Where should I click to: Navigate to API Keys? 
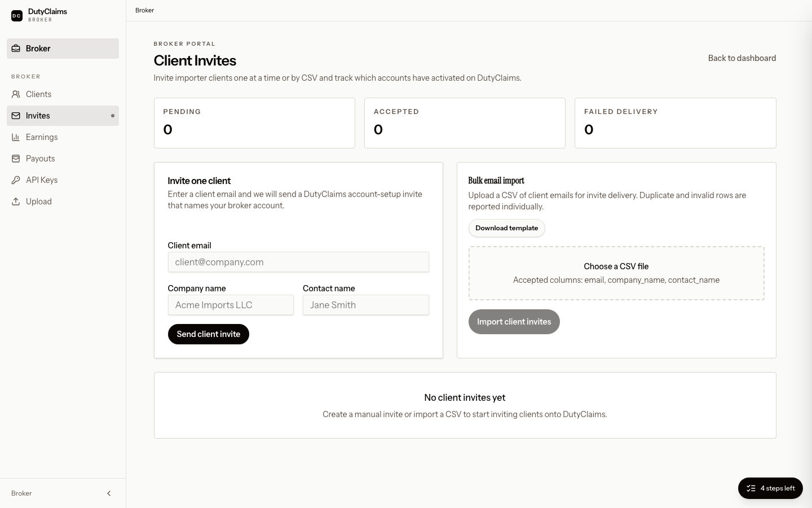[63, 180]
